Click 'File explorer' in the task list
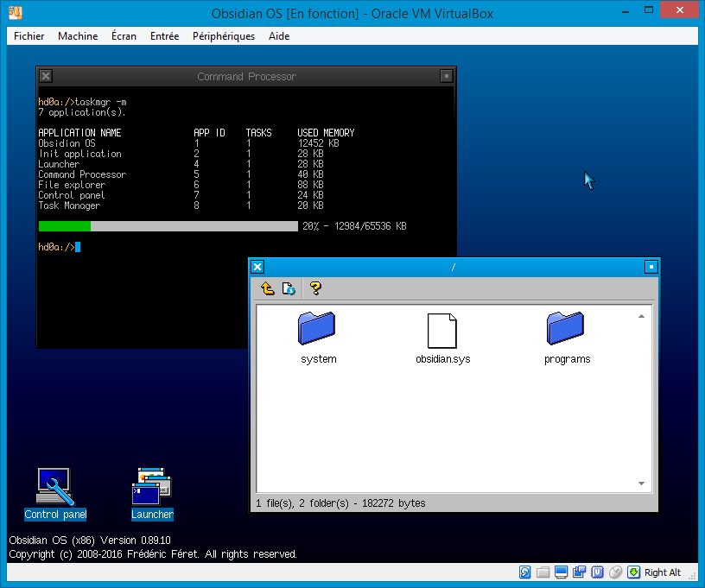705x588 pixels. pos(72,185)
